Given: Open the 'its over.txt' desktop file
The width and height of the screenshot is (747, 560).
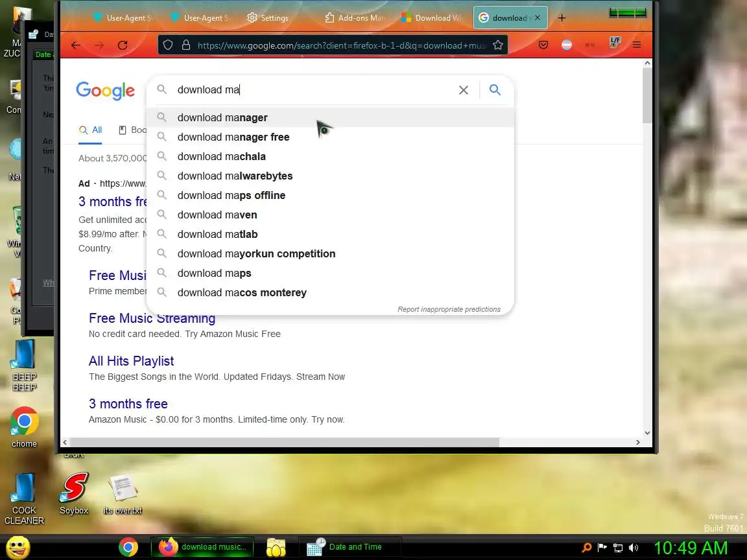Looking at the screenshot, I should (123, 495).
